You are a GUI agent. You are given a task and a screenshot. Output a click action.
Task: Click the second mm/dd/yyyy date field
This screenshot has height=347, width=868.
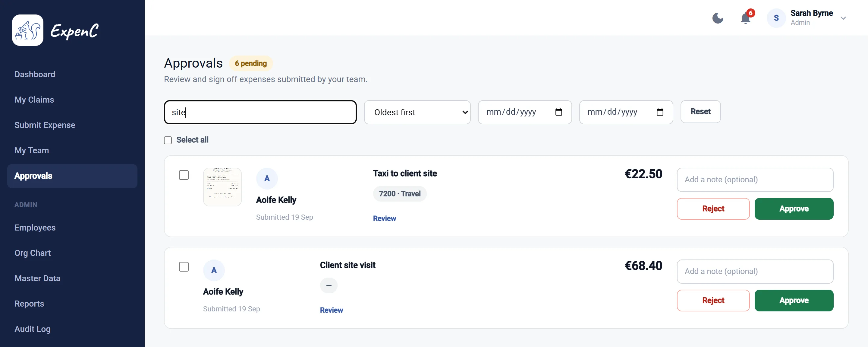[626, 112]
